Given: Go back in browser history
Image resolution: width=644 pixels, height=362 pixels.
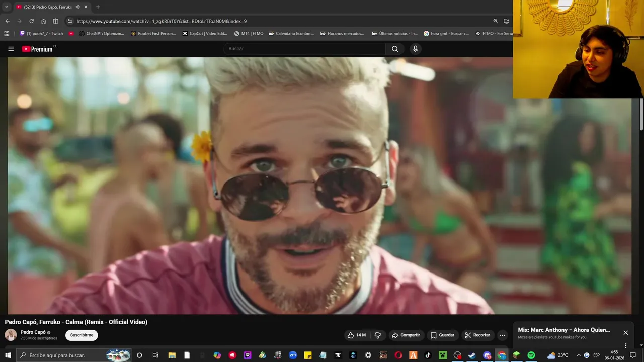Looking at the screenshot, I should pos(7,21).
